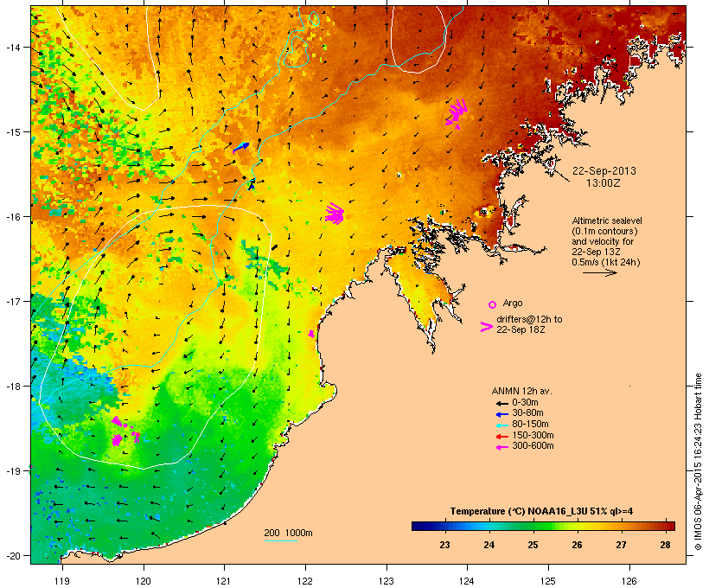Screen dimensions: 709x588
Task: Click the dark blue end of temperature colorbar
Action: click(418, 526)
